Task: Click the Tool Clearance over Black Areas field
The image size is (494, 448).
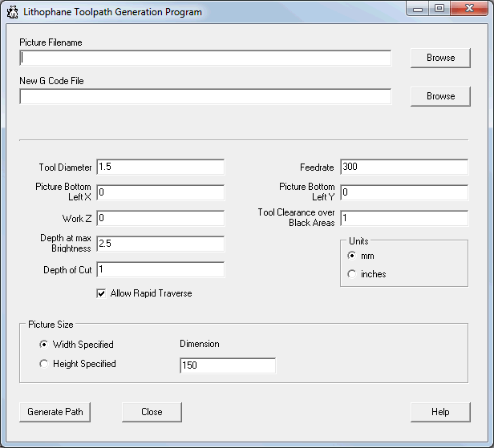Action: click(x=404, y=218)
